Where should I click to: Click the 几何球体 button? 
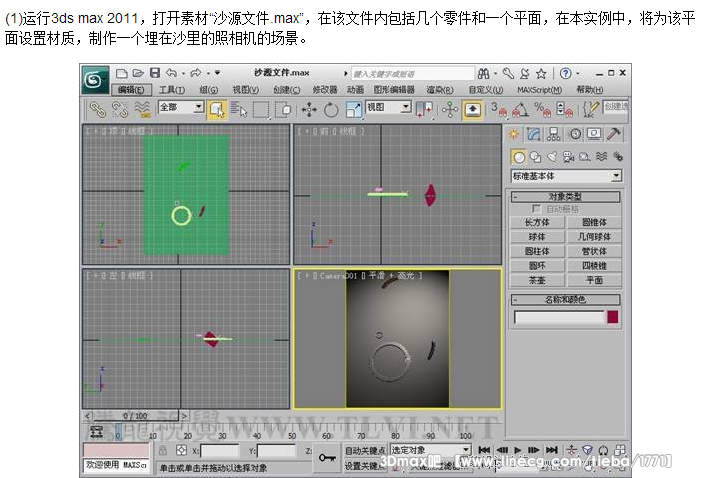[x=594, y=237]
